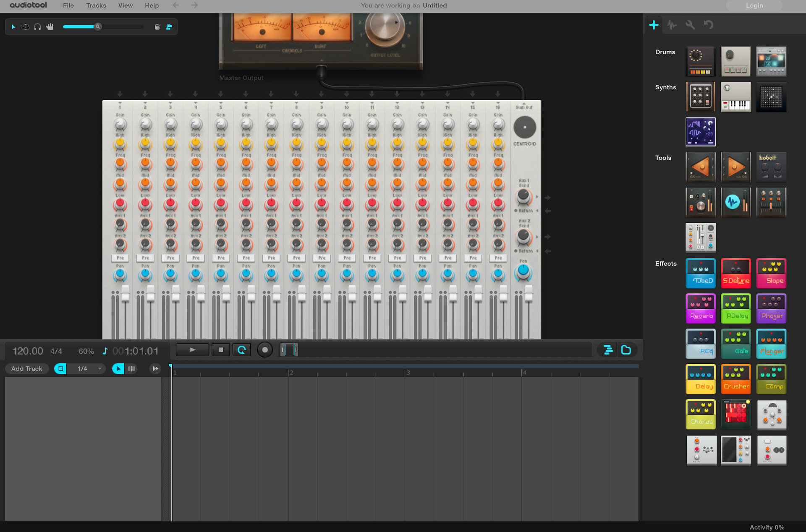Add the keyboard synth device
Viewport: 806px width, 532px height.
[736, 97]
